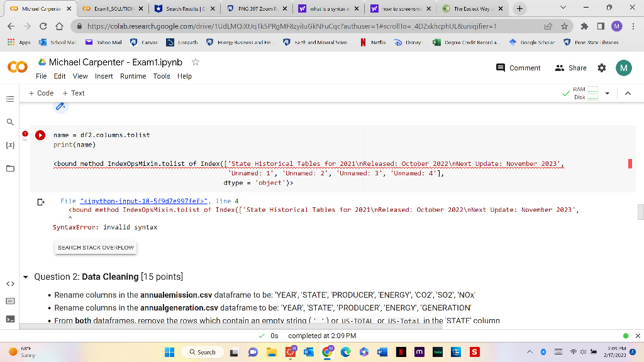Open notebook settings via gear icon
Image resolution: width=644 pixels, height=362 pixels.
(602, 67)
